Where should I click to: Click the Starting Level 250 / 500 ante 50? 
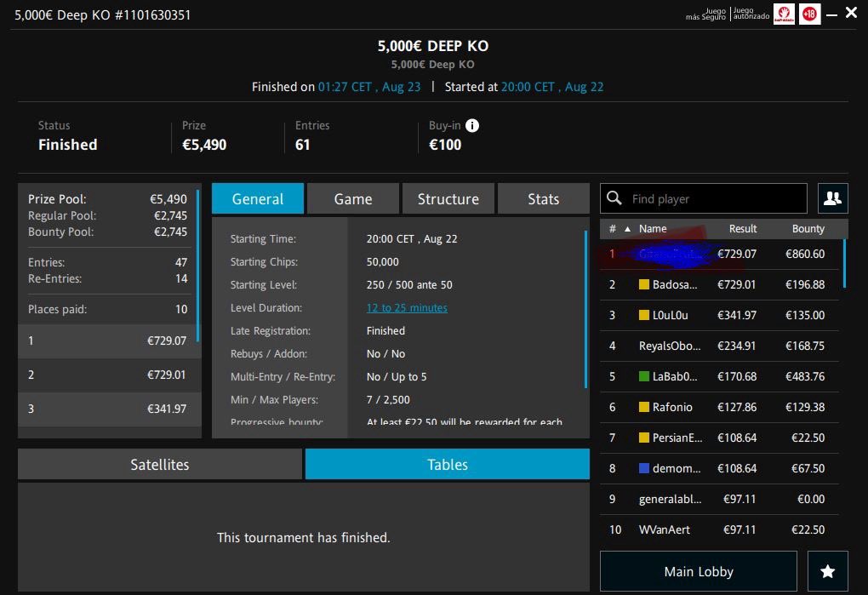409,284
